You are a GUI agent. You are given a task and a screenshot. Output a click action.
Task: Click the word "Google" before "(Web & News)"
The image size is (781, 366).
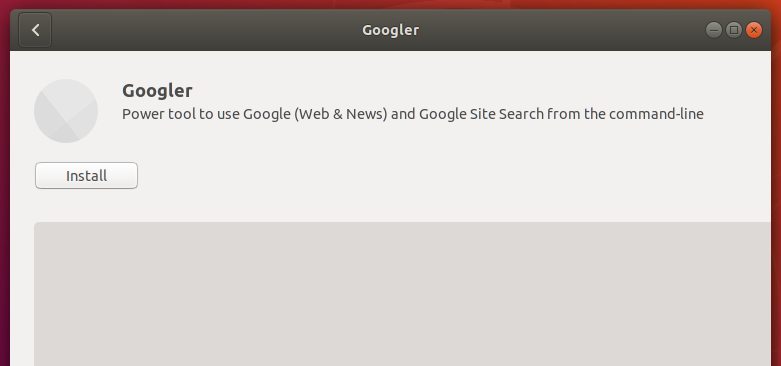[x=266, y=114]
